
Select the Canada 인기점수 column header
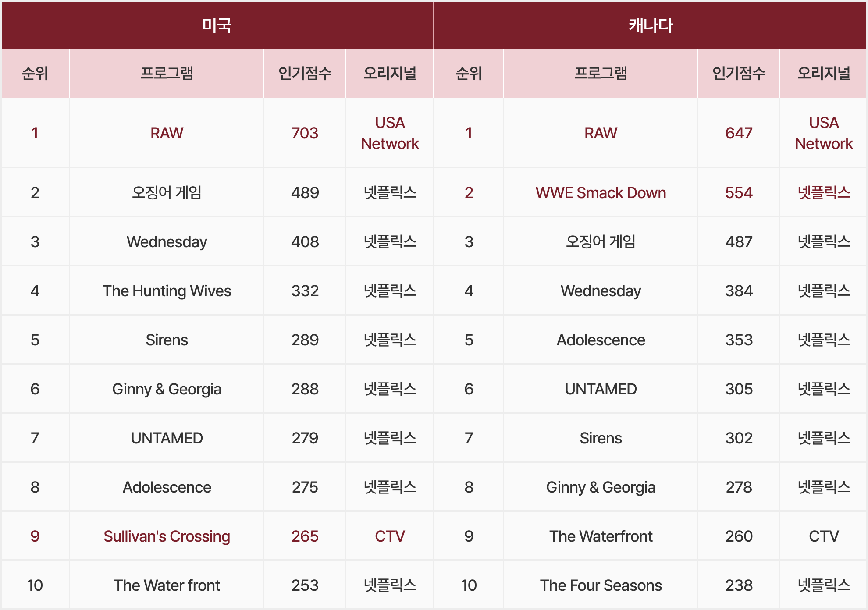tap(739, 73)
